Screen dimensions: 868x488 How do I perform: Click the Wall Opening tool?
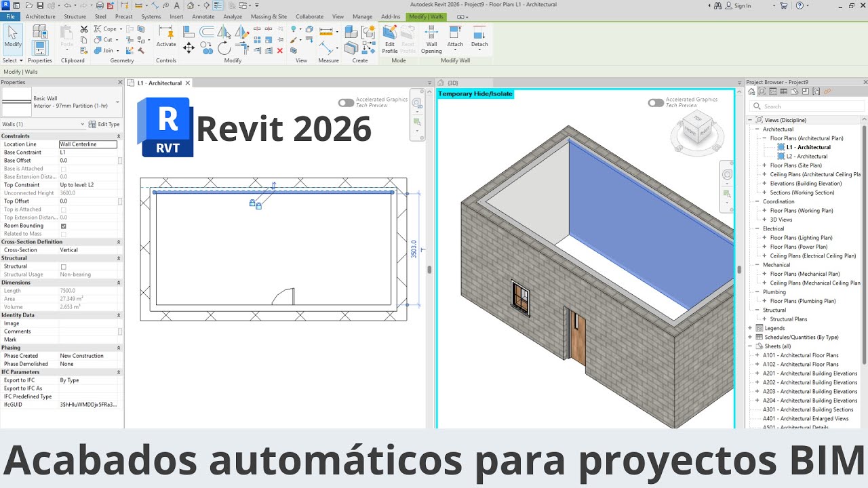click(431, 40)
